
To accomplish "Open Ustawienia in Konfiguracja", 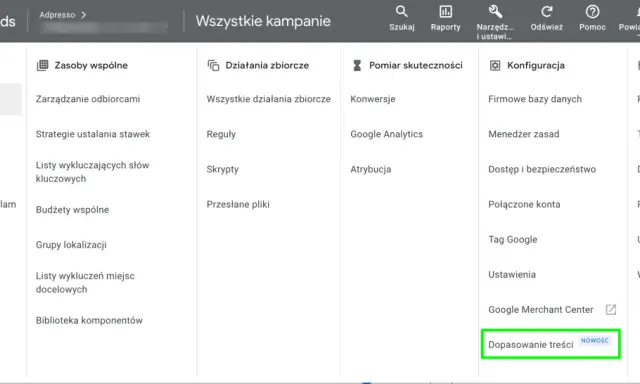I will pyautogui.click(x=512, y=275).
